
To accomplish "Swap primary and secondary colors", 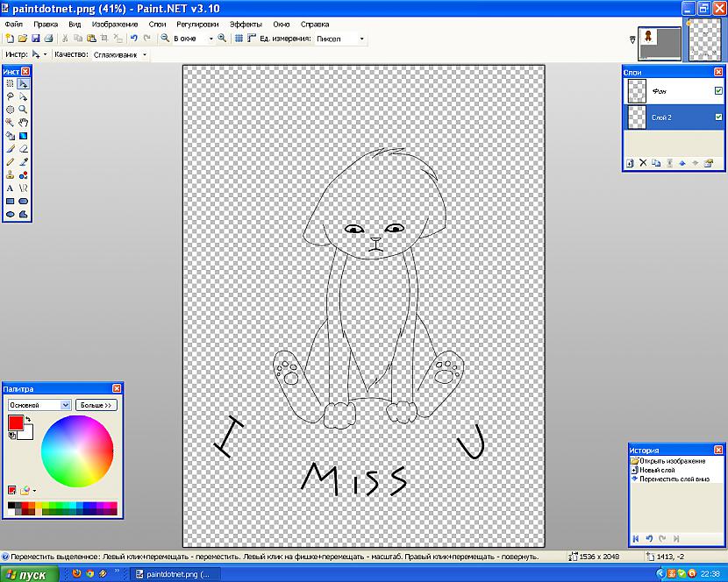I will 28,419.
